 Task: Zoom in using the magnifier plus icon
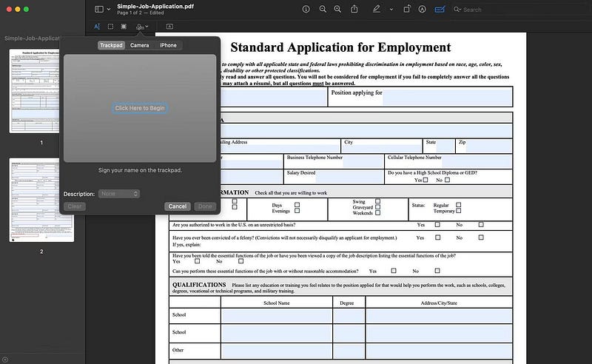(x=338, y=9)
